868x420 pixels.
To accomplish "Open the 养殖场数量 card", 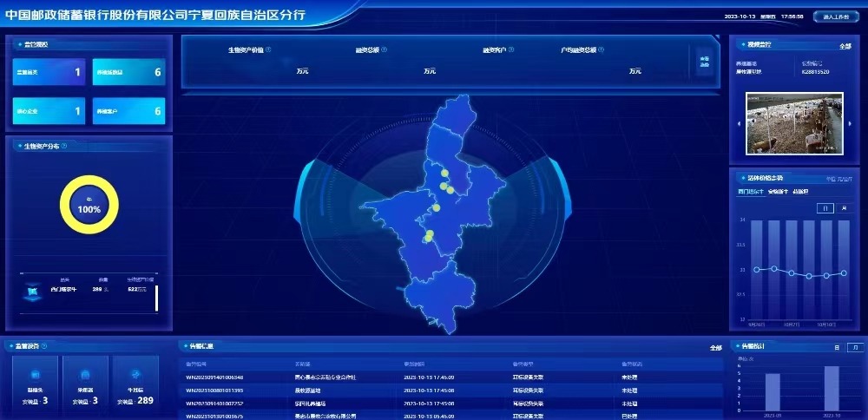I will coord(128,72).
